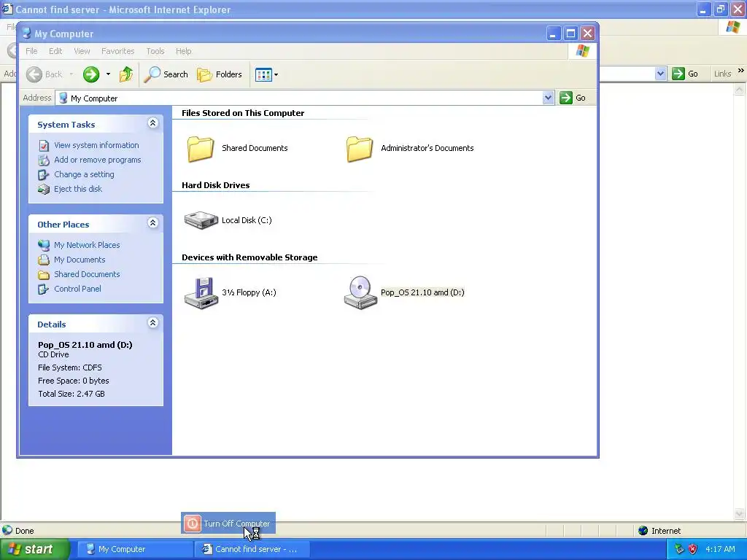747x560 pixels.
Task: Open the Help menu
Action: pyautogui.click(x=183, y=51)
